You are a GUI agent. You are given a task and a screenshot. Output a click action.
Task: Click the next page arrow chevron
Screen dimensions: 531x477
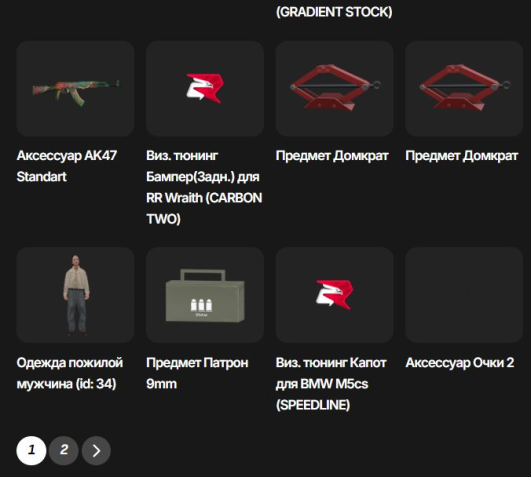pos(96,451)
